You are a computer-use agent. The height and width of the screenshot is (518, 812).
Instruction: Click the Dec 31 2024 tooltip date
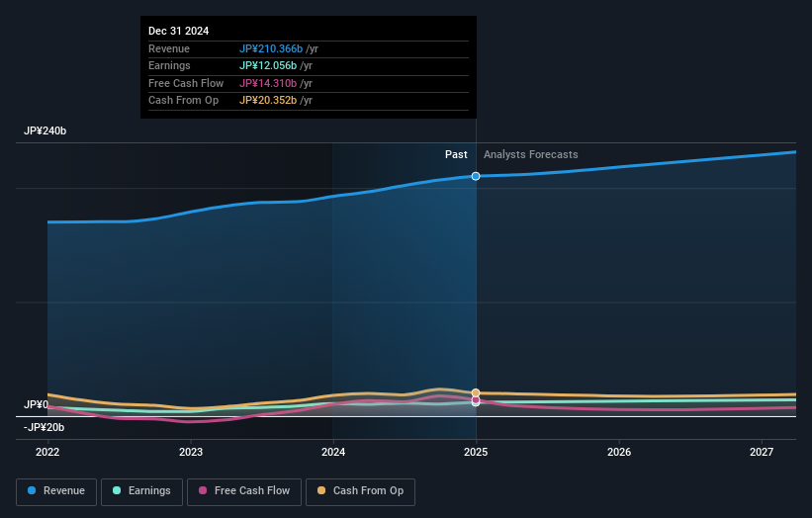[x=179, y=31]
